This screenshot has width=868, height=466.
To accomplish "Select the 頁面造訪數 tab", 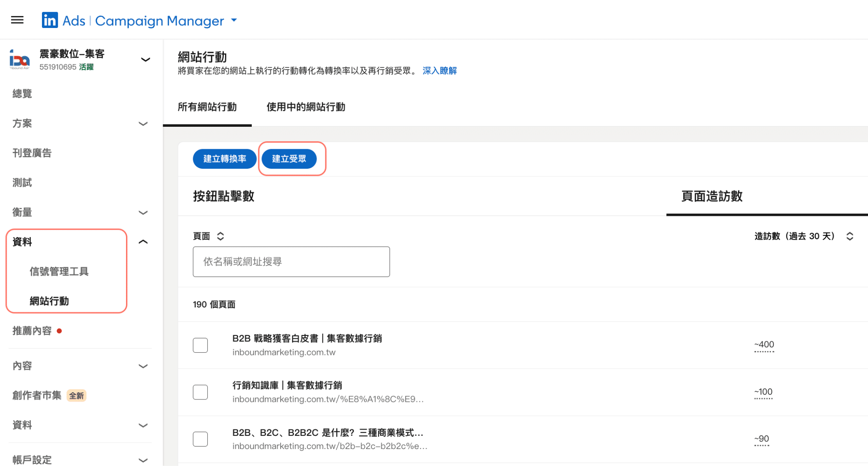I will click(x=712, y=196).
